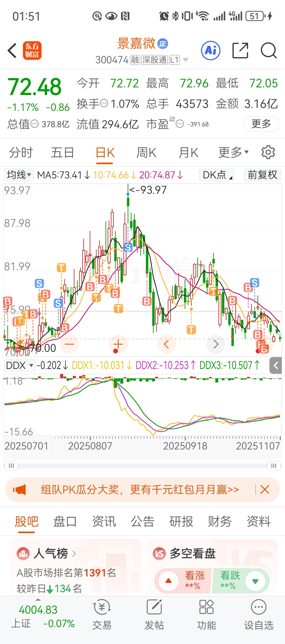
Task: Tap the info icon beside 市盈
Action: click(x=180, y=124)
